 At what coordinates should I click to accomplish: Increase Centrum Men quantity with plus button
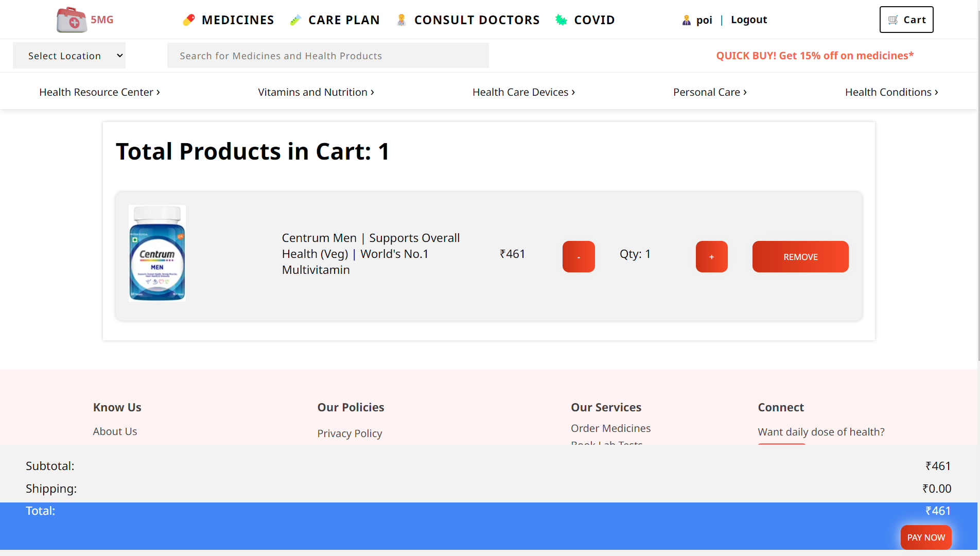(711, 256)
